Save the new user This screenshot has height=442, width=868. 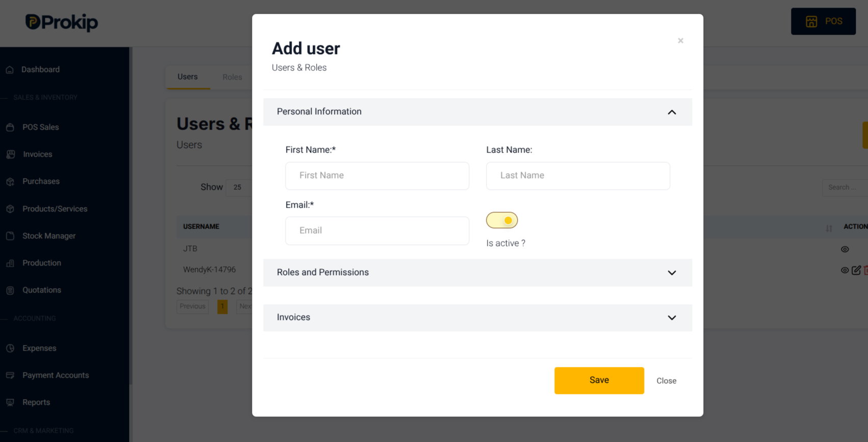click(599, 381)
